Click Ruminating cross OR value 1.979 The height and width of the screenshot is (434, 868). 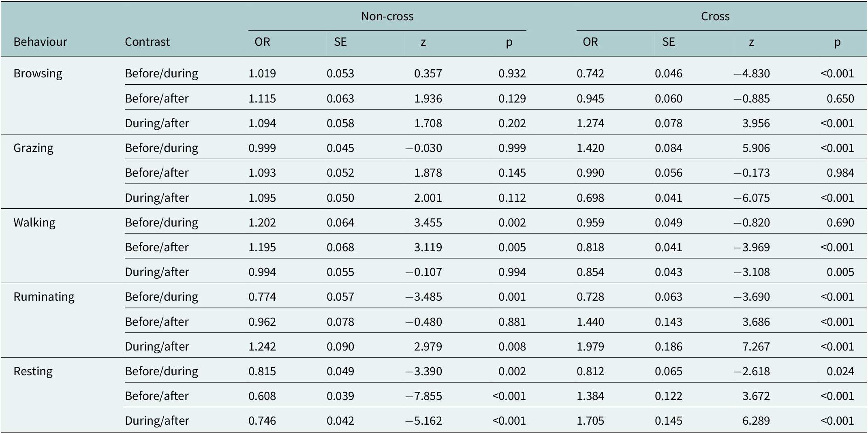pos(590,346)
